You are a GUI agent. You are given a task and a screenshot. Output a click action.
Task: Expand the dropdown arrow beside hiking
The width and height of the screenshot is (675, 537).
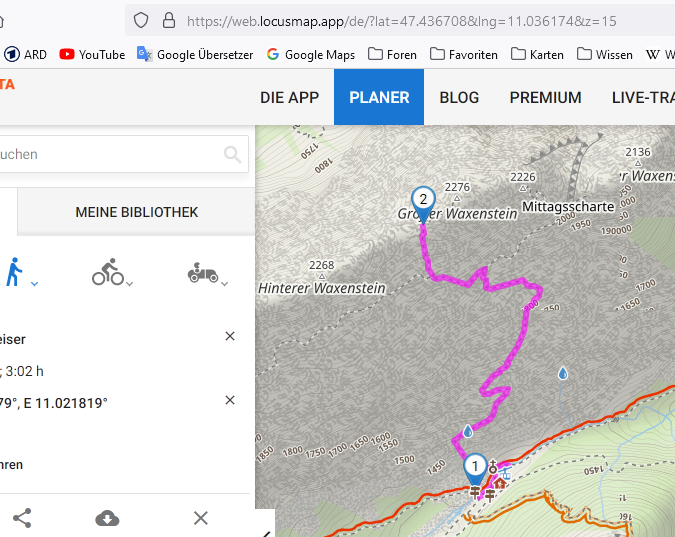(x=35, y=285)
